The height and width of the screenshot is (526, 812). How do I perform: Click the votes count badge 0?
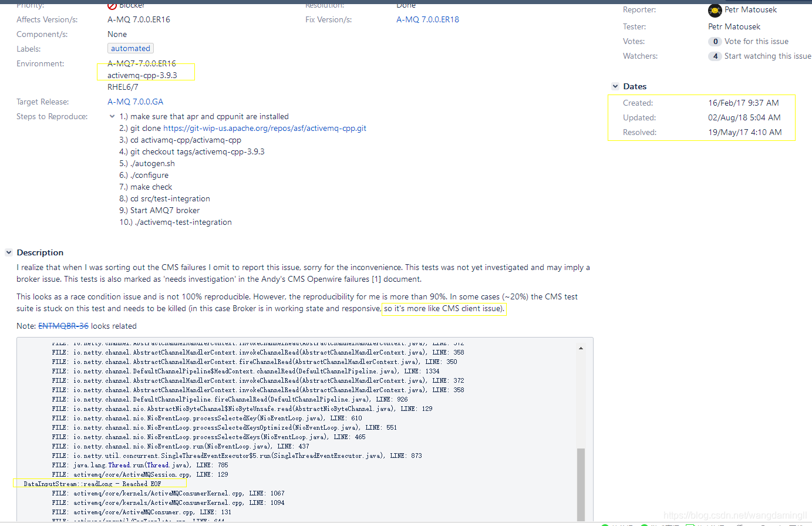coord(715,42)
